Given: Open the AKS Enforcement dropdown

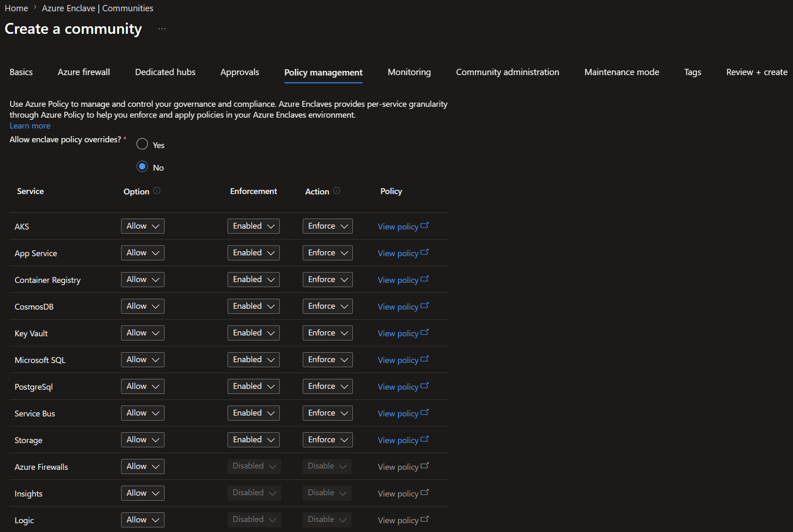Looking at the screenshot, I should (x=253, y=226).
